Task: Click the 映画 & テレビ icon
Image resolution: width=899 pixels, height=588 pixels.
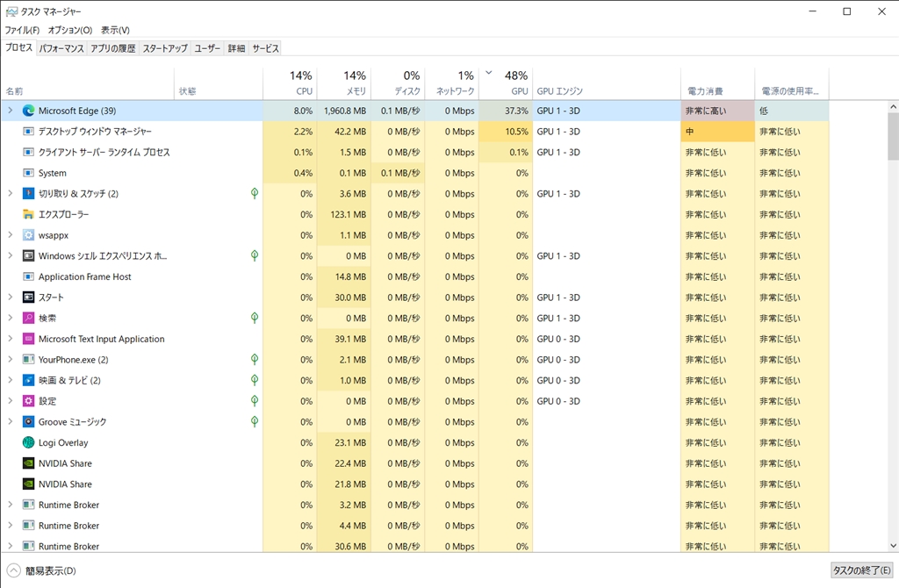Action: (28, 380)
